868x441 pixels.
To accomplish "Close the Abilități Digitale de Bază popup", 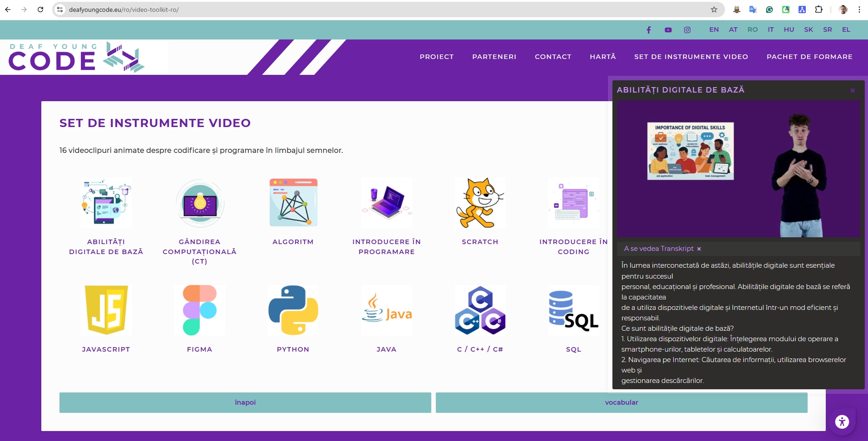I will (853, 91).
